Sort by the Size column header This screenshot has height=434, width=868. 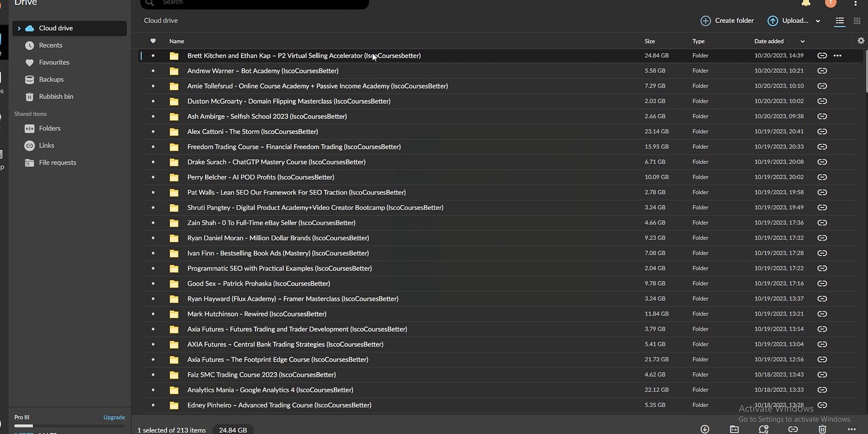pyautogui.click(x=650, y=41)
